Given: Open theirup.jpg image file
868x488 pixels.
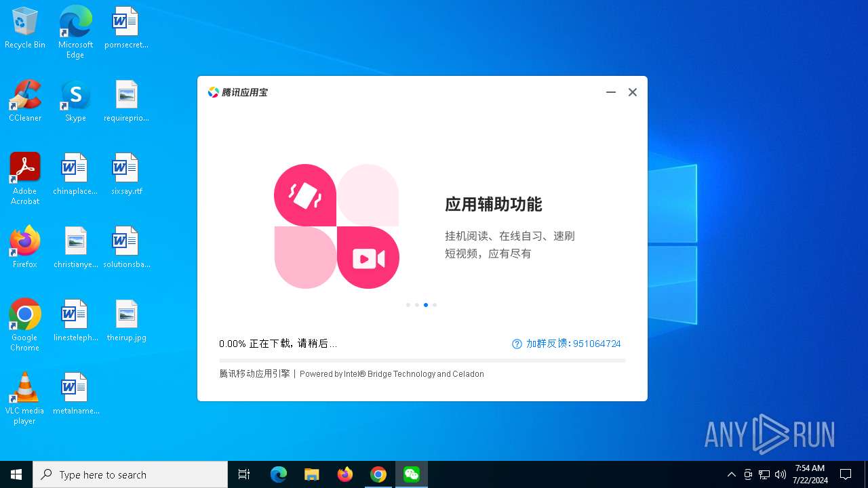Looking at the screenshot, I should point(126,321).
